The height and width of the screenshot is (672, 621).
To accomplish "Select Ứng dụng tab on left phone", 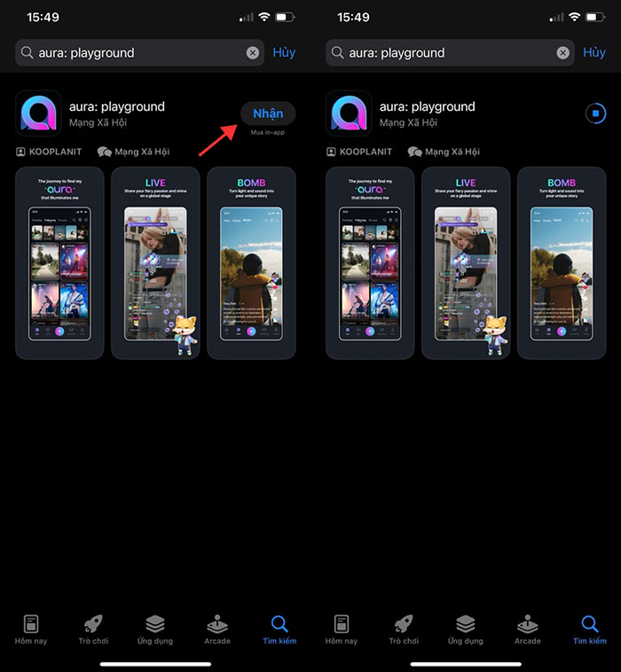I will coord(155,629).
